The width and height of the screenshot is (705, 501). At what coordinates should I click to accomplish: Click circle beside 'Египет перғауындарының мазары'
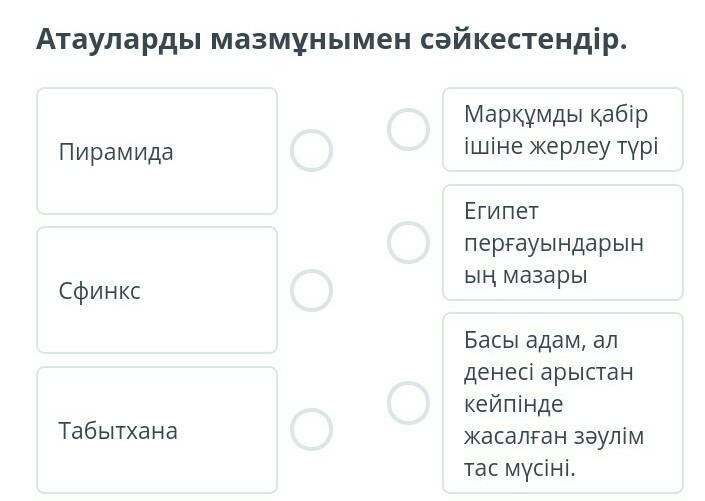(x=408, y=242)
